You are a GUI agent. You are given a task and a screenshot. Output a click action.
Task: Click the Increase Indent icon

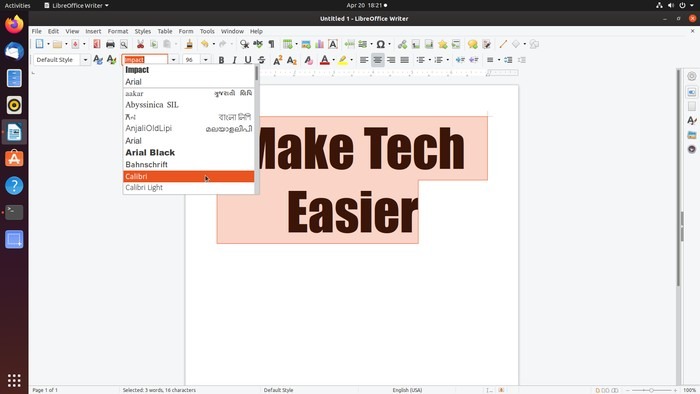(460, 60)
